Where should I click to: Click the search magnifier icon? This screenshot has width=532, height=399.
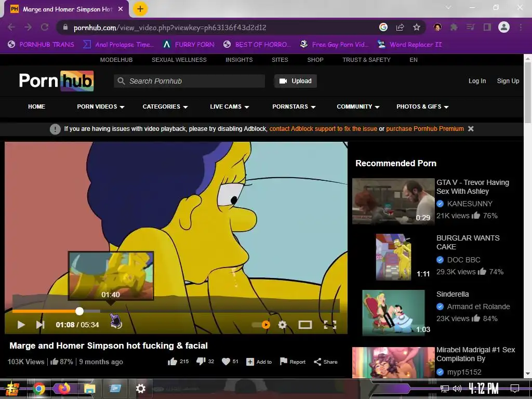pos(121,81)
